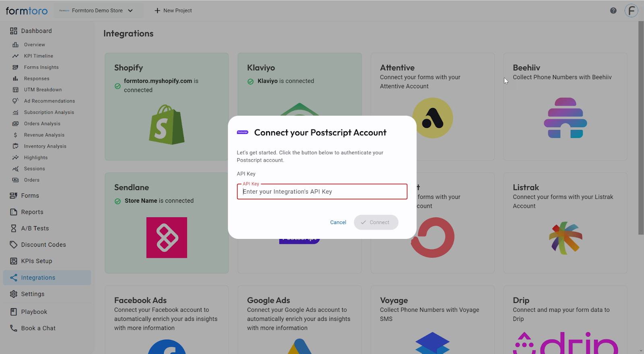Open Forms Insights page
Image resolution: width=644 pixels, height=354 pixels.
(x=41, y=67)
